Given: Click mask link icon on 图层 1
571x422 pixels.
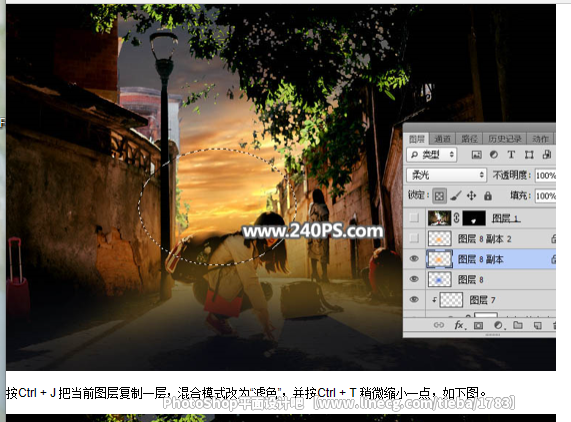Looking at the screenshot, I should (457, 218).
